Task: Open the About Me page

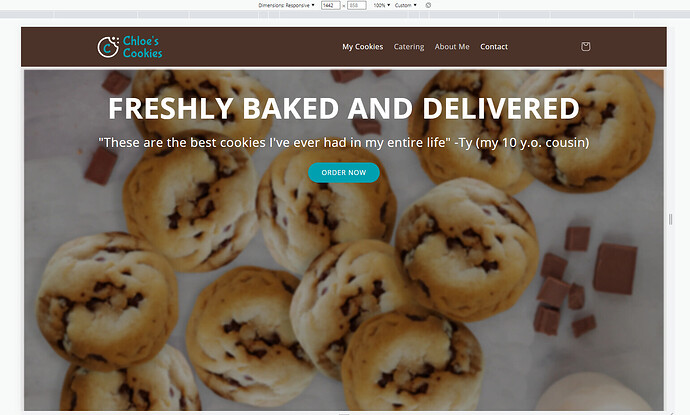Action: click(452, 47)
